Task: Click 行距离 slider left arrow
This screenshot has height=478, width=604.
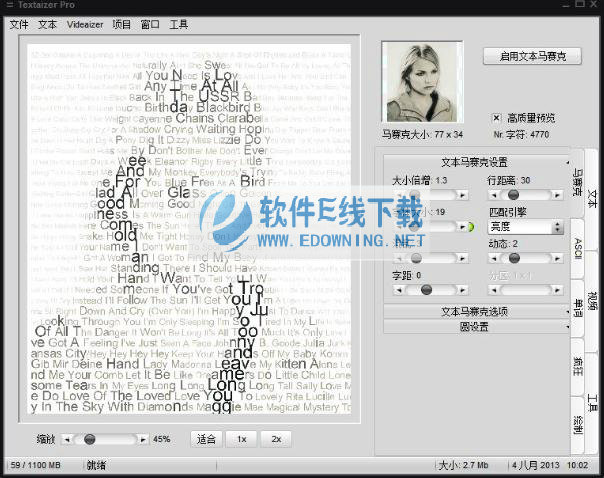Action: (494, 195)
